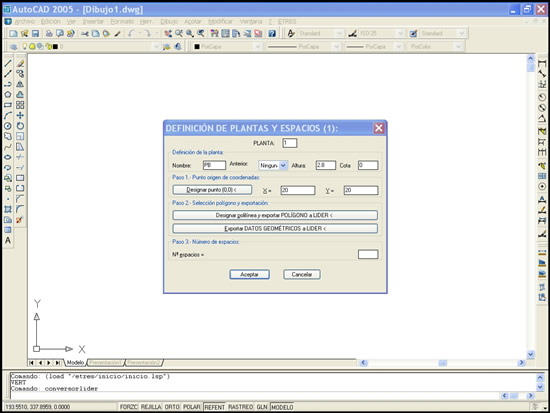Select the Arc draw tool

pyautogui.click(x=8, y=115)
